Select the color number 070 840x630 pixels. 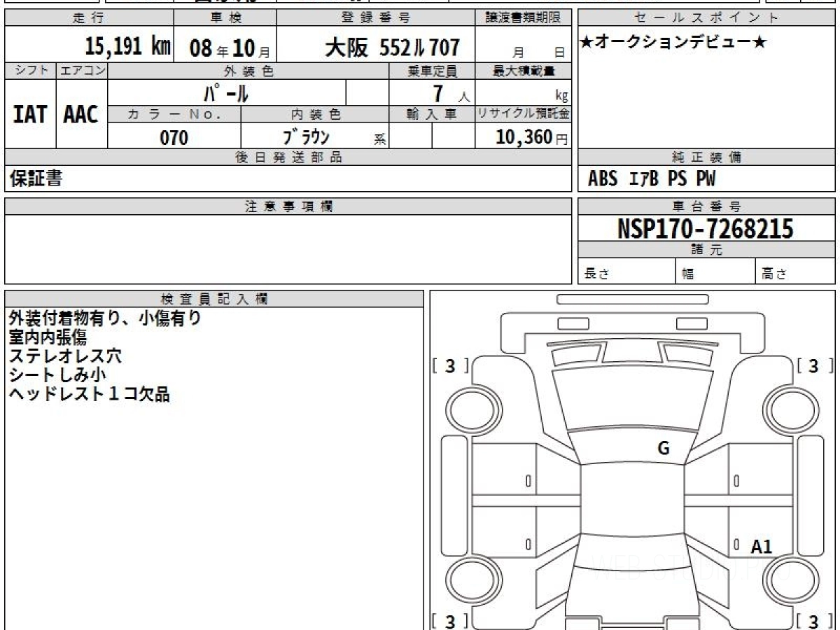(x=174, y=137)
